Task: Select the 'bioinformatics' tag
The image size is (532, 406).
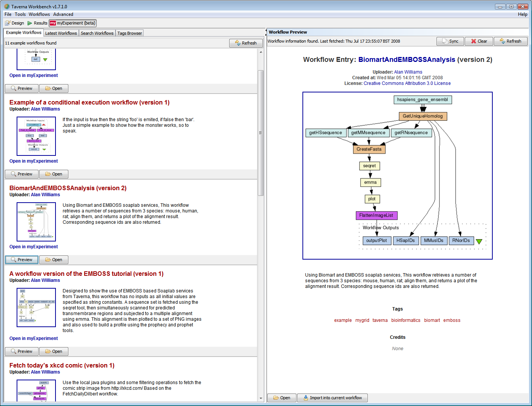Action: pos(406,320)
